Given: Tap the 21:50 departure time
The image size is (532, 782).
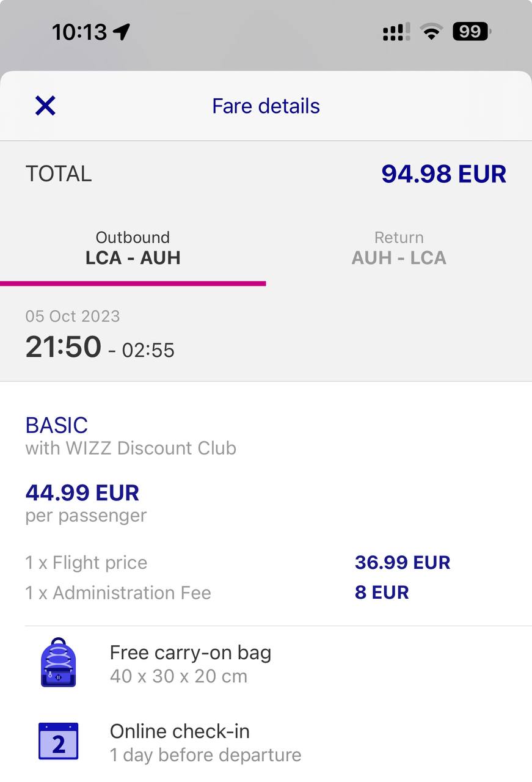Looking at the screenshot, I should (x=64, y=347).
